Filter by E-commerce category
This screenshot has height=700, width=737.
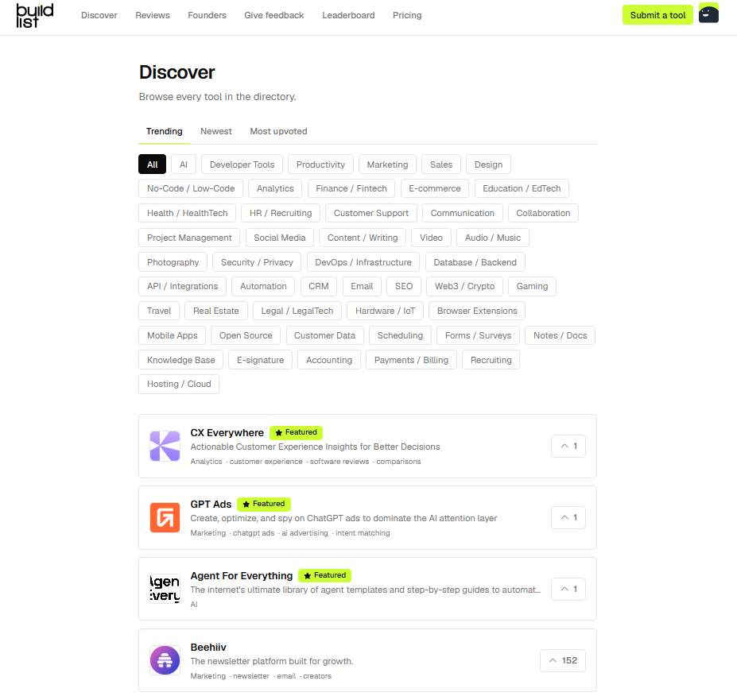point(435,188)
